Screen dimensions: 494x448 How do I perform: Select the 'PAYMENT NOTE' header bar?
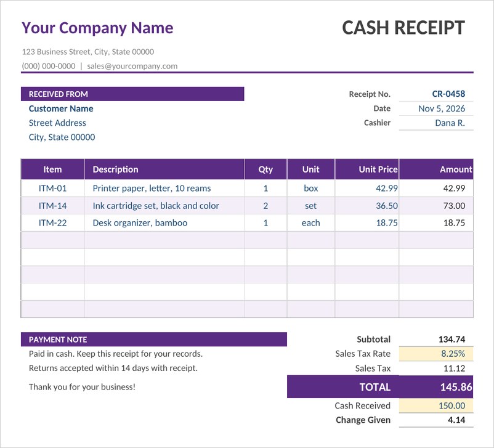tap(154, 339)
